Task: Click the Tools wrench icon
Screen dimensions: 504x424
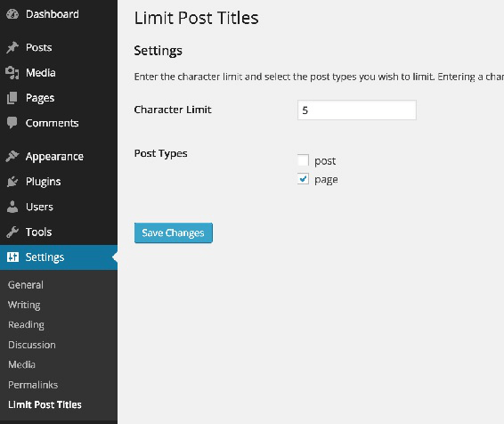Action: tap(12, 232)
